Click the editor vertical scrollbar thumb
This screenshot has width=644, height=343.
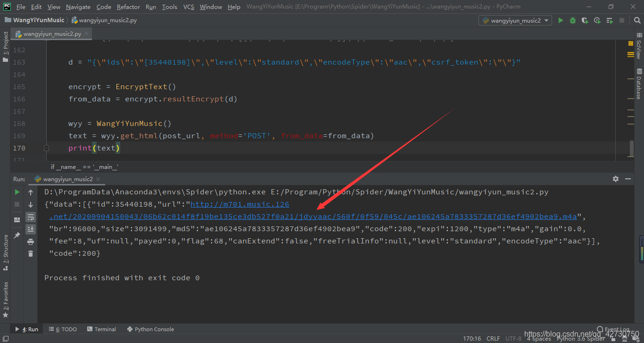click(x=631, y=148)
